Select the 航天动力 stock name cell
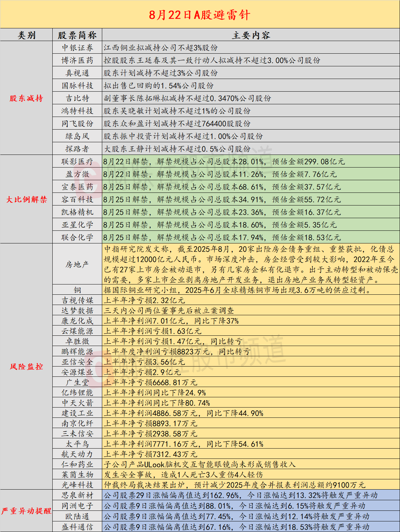Image resolution: width=400 pixels, height=532 pixels. pos(77,454)
